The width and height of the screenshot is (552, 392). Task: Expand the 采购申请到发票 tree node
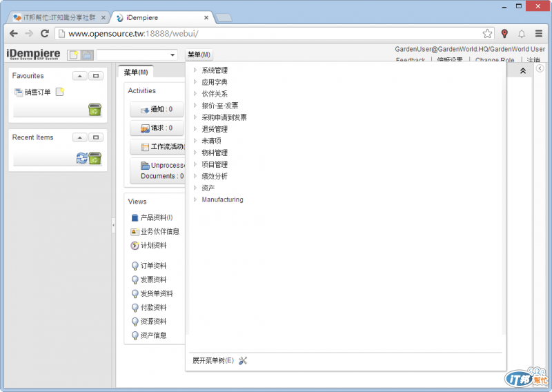[195, 117]
